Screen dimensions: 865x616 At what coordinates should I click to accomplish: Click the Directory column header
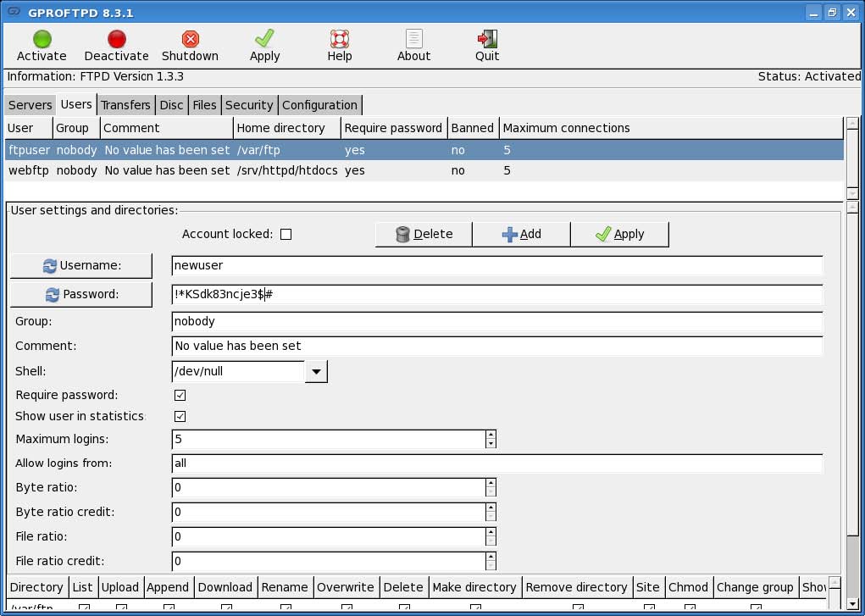tap(37, 587)
